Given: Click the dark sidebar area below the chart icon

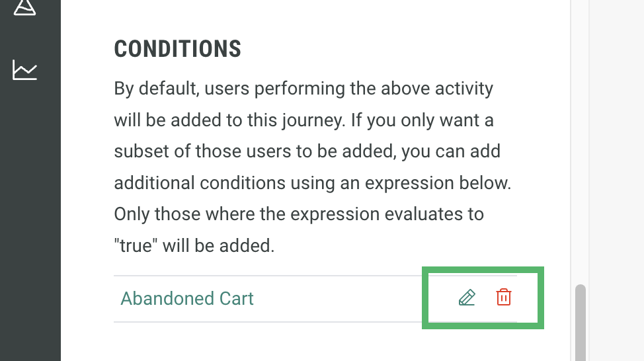Looking at the screenshot, I should tap(30, 218).
